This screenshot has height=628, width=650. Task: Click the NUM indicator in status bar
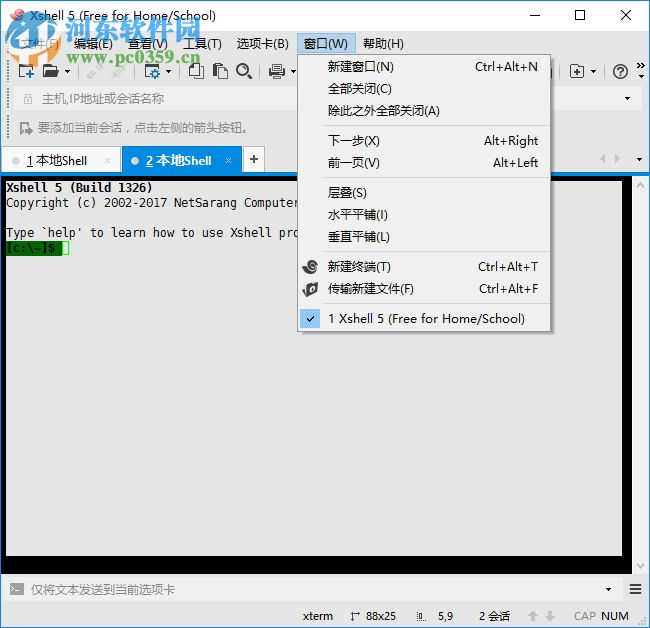pyautogui.click(x=614, y=616)
